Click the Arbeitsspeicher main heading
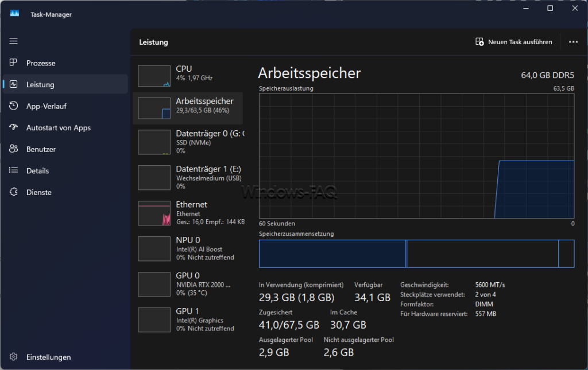The width and height of the screenshot is (588, 370). pos(310,73)
